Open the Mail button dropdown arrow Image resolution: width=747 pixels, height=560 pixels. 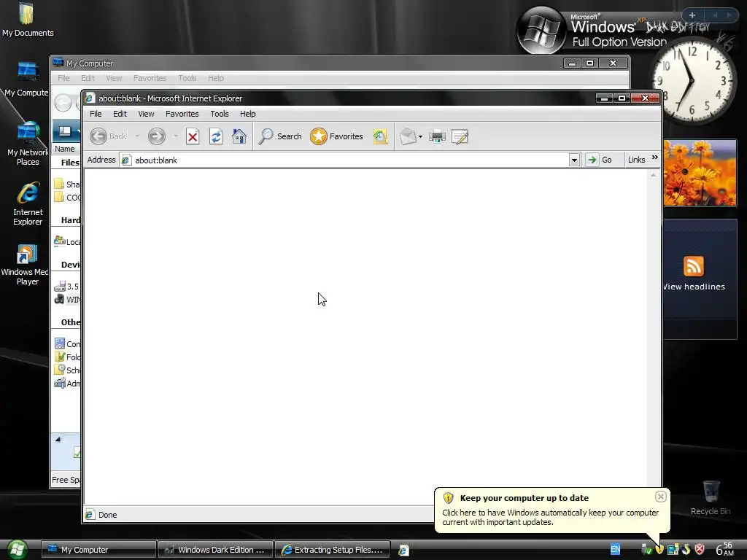pyautogui.click(x=420, y=136)
